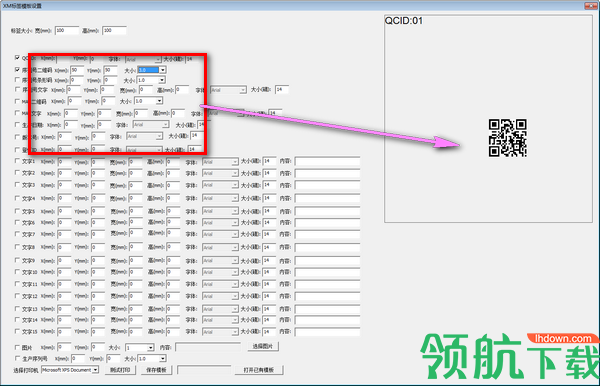600x386 pixels.
Task: Open the 选择打印机 printer dropdown
Action: [95, 370]
